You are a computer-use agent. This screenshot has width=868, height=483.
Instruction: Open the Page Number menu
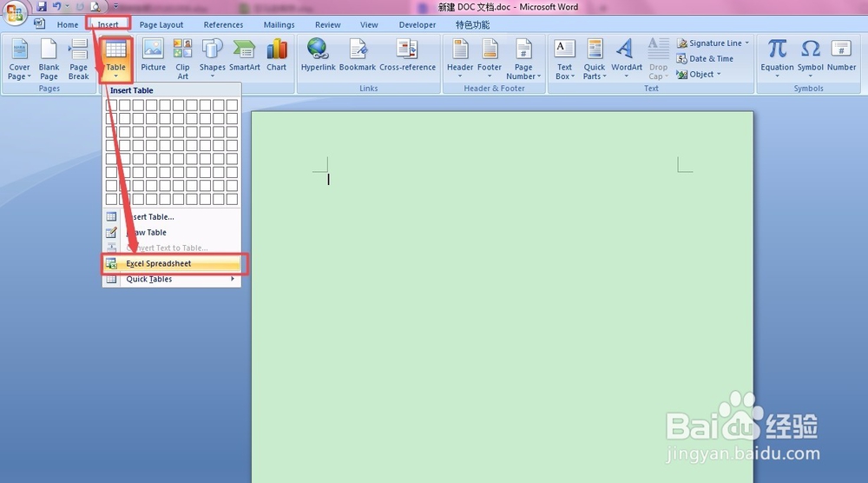coord(523,59)
